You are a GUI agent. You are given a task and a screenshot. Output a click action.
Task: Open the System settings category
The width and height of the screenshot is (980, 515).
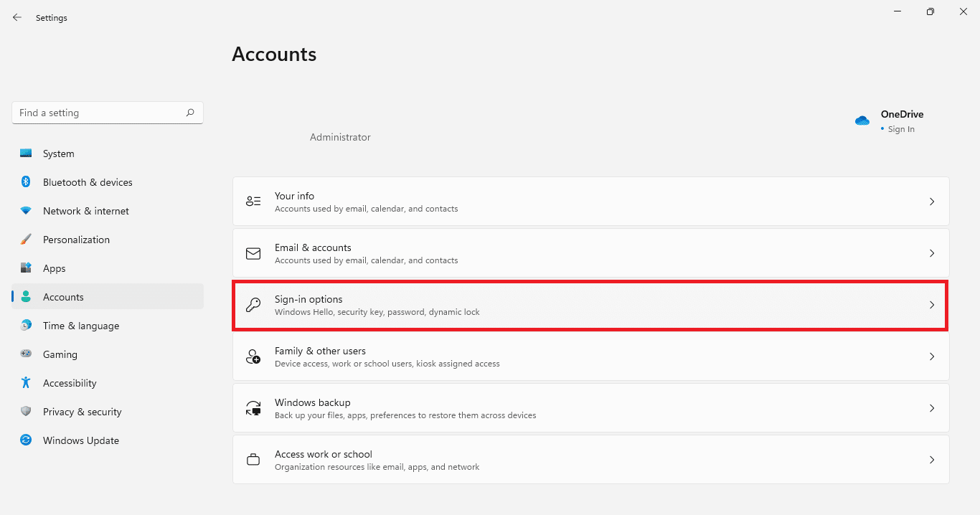(x=58, y=153)
